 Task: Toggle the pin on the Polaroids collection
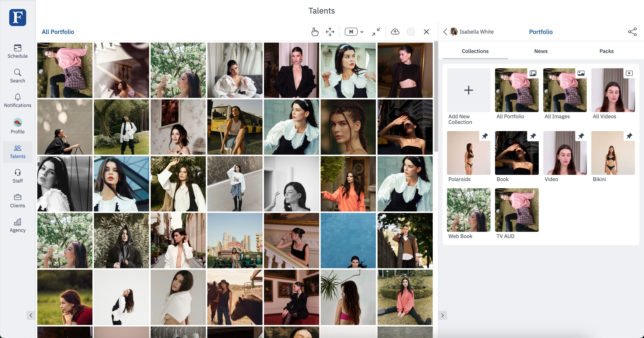coord(485,136)
